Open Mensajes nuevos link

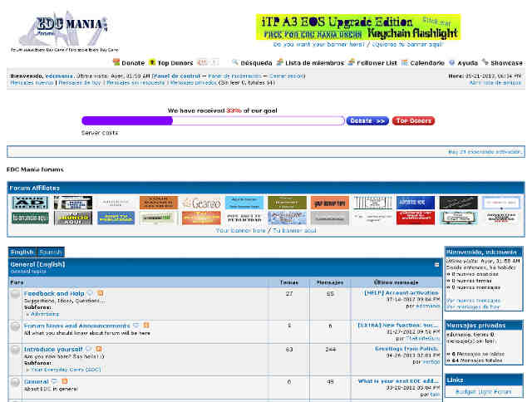(x=32, y=82)
